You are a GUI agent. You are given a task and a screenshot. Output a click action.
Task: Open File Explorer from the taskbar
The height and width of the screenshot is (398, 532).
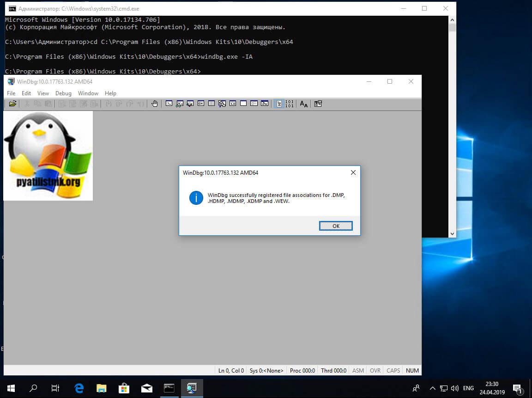click(102, 388)
